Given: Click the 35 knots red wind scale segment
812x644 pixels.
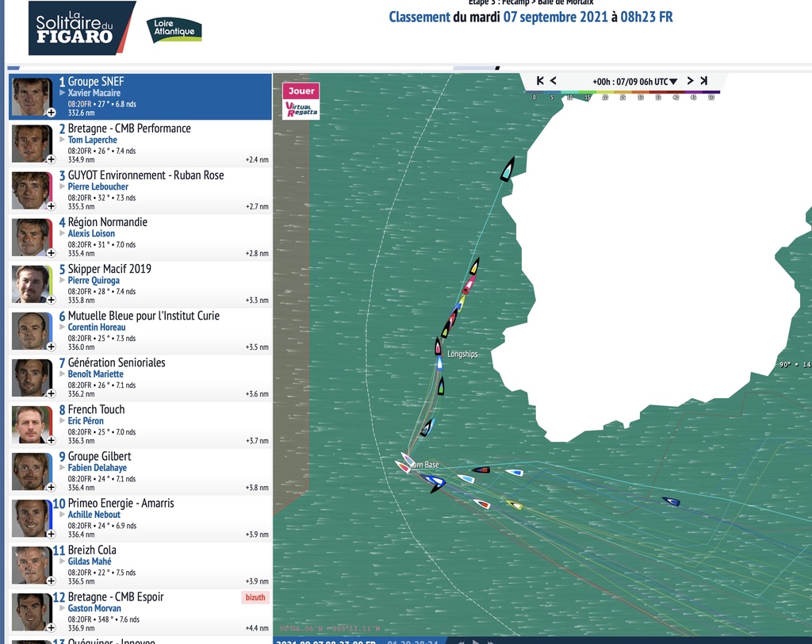Looking at the screenshot, I should [x=658, y=92].
